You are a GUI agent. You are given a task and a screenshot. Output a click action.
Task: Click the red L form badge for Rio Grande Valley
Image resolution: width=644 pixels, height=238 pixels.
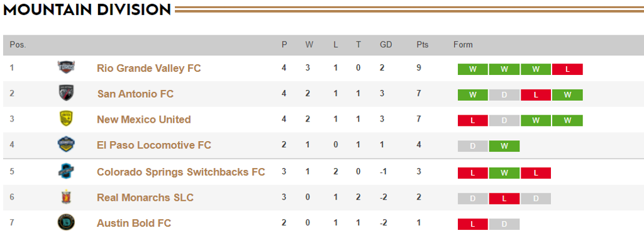tap(568, 69)
